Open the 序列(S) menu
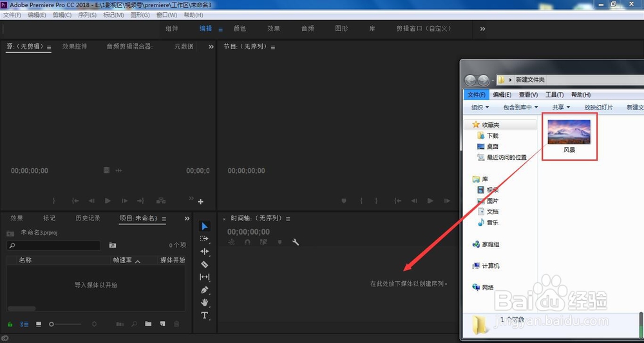644x343 pixels. [87, 15]
